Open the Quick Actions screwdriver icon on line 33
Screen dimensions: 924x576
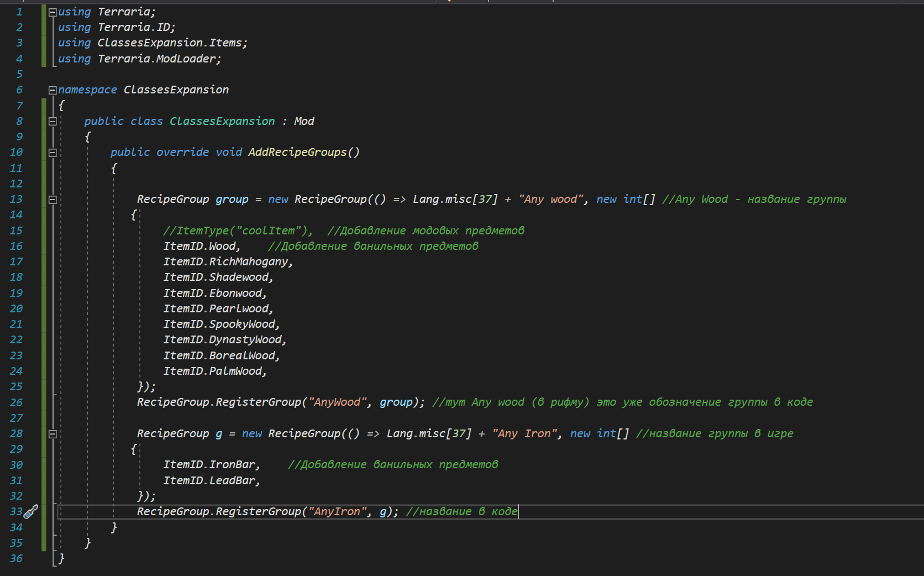click(31, 511)
